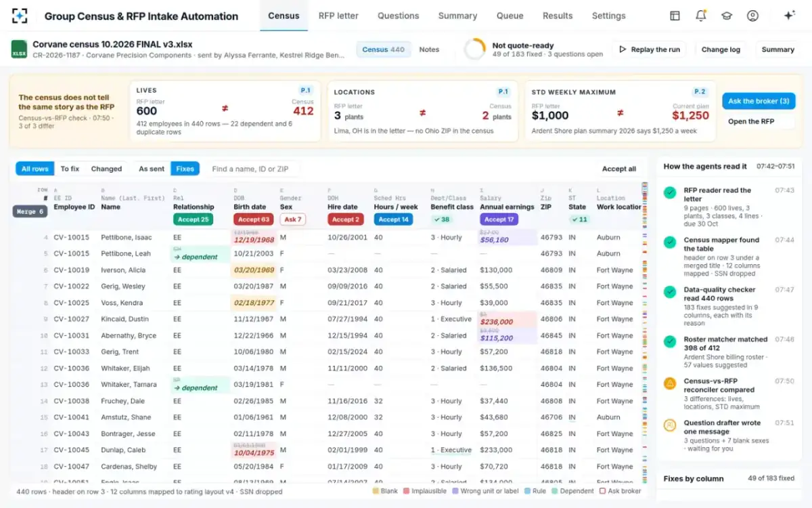Click Replay the run

pos(649,49)
